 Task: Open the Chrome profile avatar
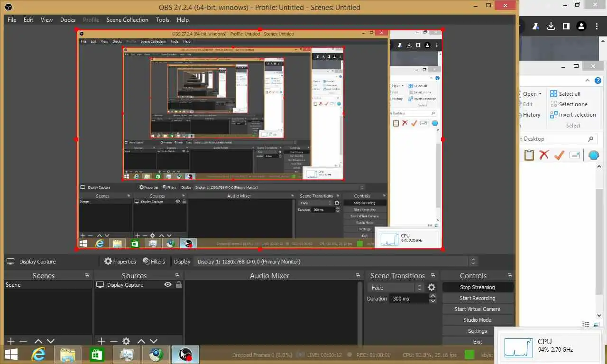click(x=581, y=26)
